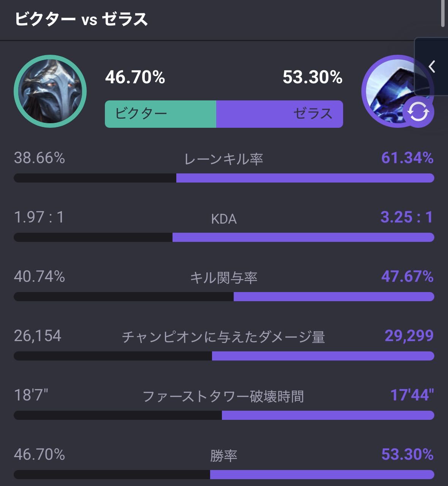Click the 29,299 damage value
The width and height of the screenshot is (448, 486).
[409, 336]
